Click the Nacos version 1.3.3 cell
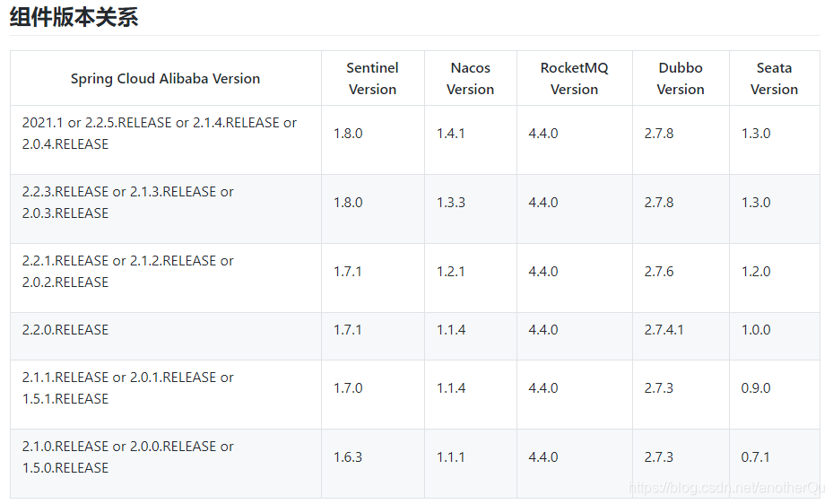 (470, 209)
